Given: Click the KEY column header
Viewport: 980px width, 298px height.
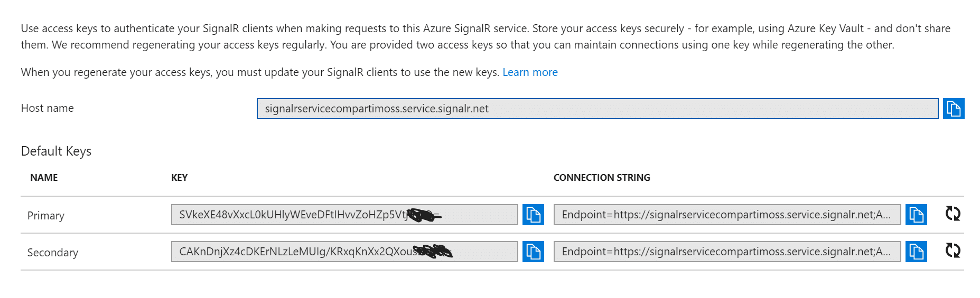Looking at the screenshot, I should (180, 178).
